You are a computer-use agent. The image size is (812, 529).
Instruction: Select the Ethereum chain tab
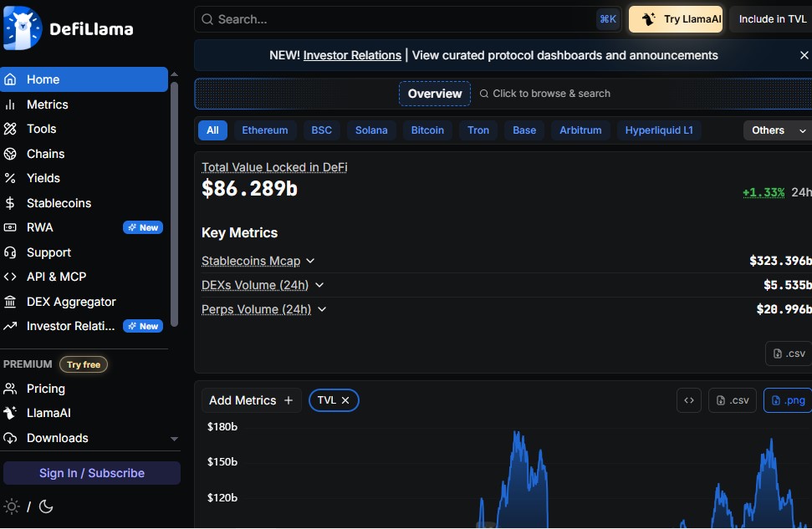pos(264,130)
